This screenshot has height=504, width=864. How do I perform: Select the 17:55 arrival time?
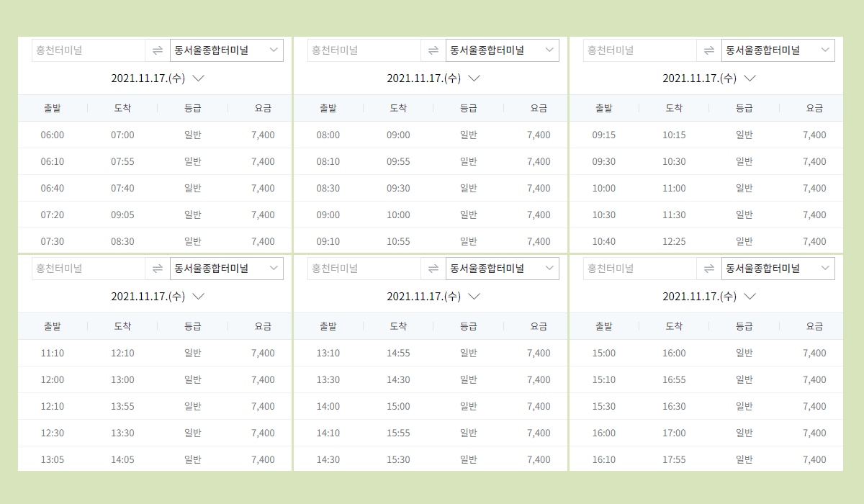coord(674,460)
